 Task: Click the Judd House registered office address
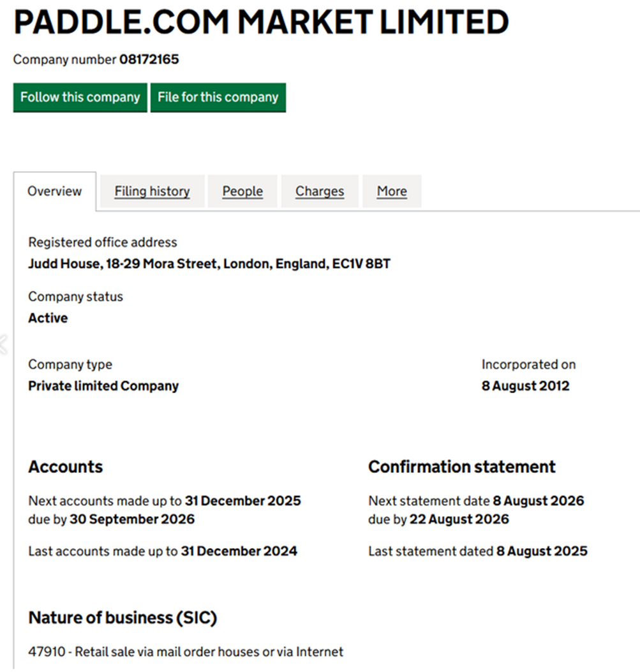click(209, 264)
